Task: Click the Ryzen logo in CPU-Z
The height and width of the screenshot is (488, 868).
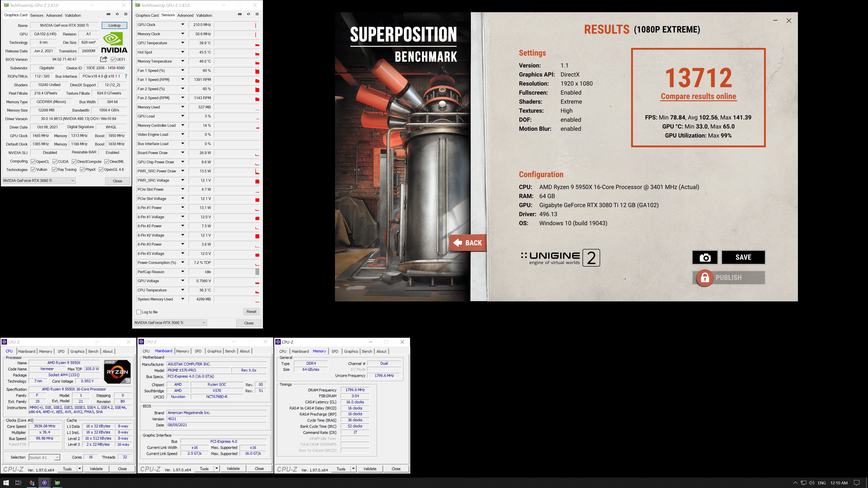Action: (117, 372)
